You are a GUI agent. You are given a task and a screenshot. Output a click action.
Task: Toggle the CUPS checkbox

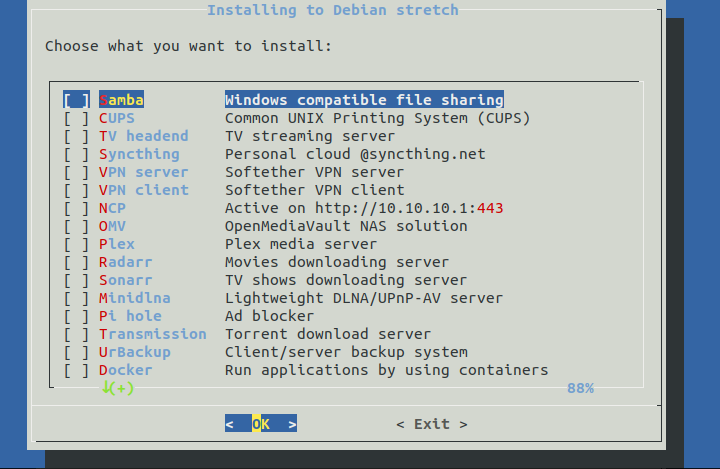coord(76,118)
